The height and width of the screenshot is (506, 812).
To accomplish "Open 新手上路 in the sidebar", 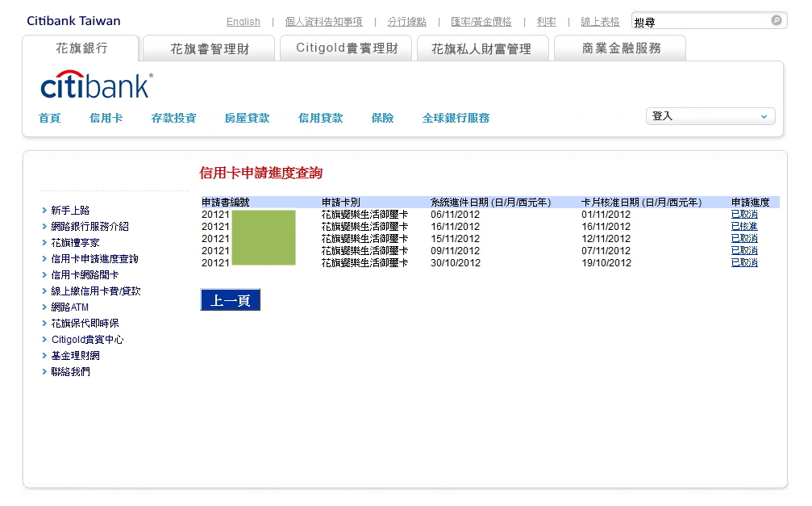I will pos(70,211).
